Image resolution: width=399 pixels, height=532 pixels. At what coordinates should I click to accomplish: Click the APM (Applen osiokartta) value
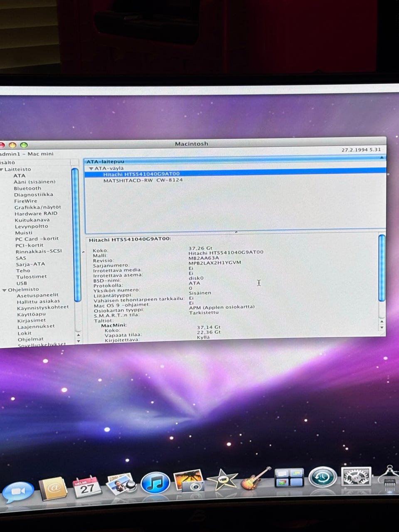point(222,308)
